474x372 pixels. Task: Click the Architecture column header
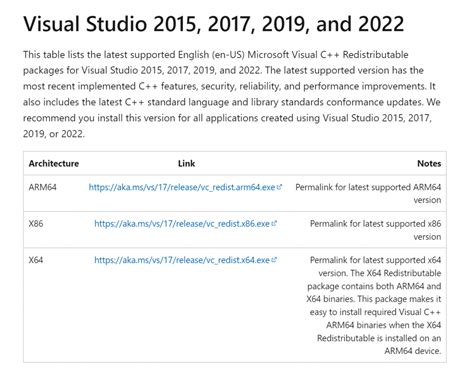(x=54, y=164)
